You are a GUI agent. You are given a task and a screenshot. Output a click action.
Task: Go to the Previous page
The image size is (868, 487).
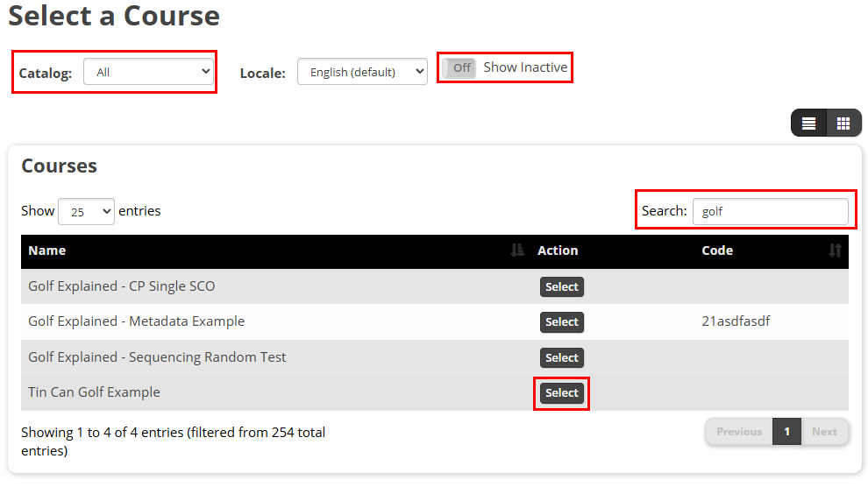739,432
